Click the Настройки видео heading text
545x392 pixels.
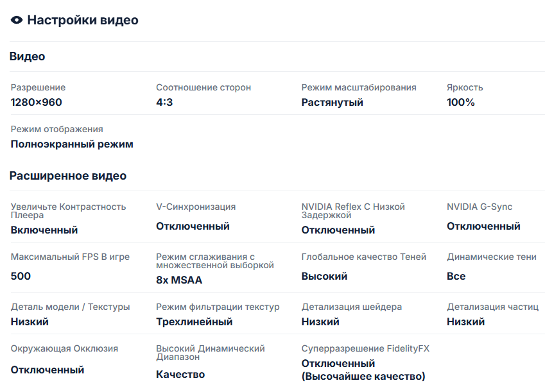[83, 21]
